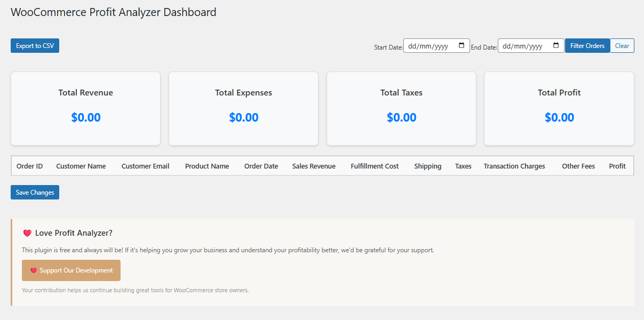Click the Fulfillment Cost column header

pyautogui.click(x=375, y=166)
